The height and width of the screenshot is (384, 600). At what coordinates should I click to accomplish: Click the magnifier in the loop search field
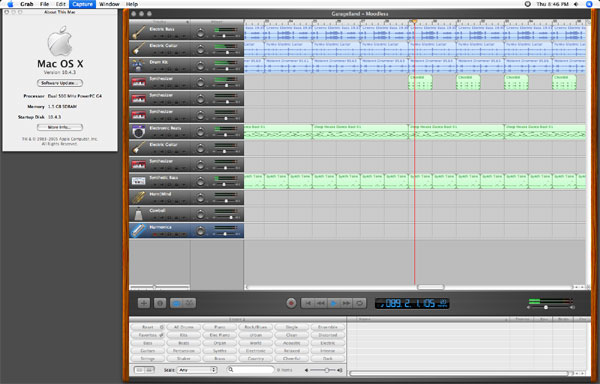(x=231, y=370)
